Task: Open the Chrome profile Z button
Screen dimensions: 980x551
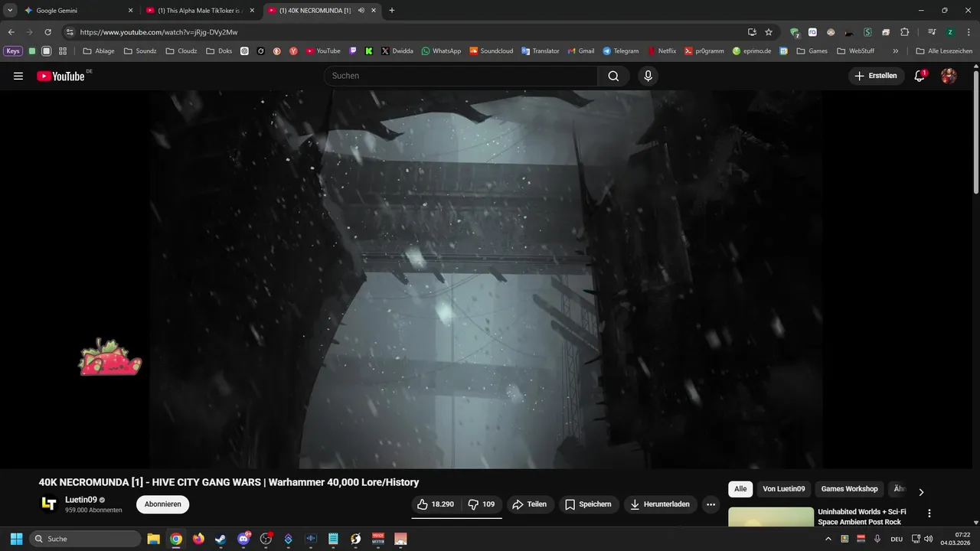Action: coord(950,32)
